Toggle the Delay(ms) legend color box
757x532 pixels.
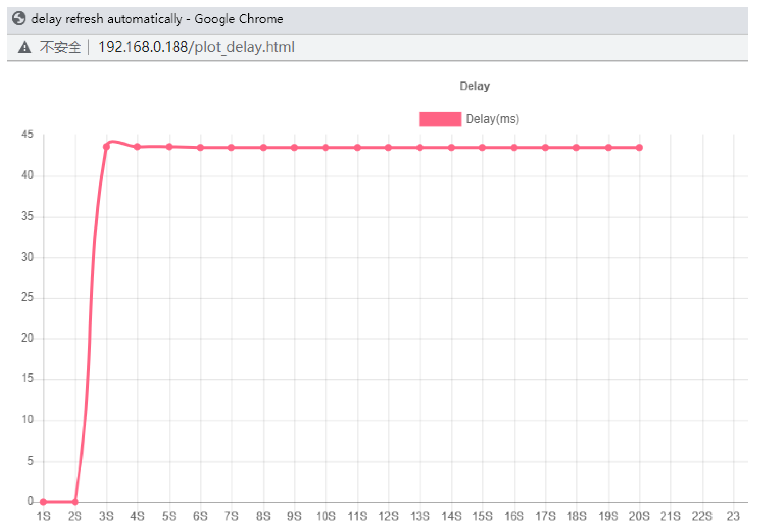[440, 119]
